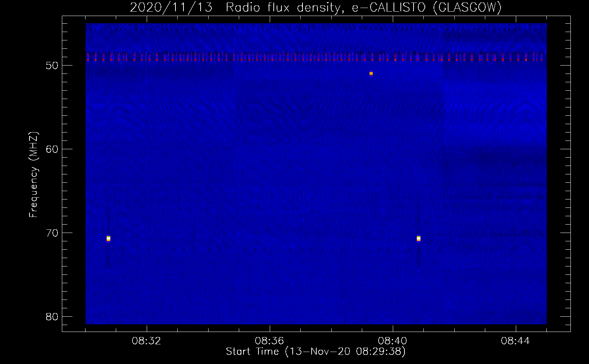Click the 'Start Time (13-Nov-20 08:29:38)' label
This screenshot has width=589, height=364.
[x=316, y=352]
